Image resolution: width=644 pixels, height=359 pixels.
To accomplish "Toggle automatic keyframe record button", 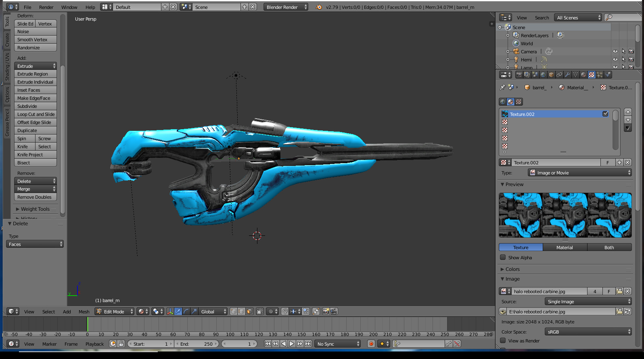I will pos(371,344).
